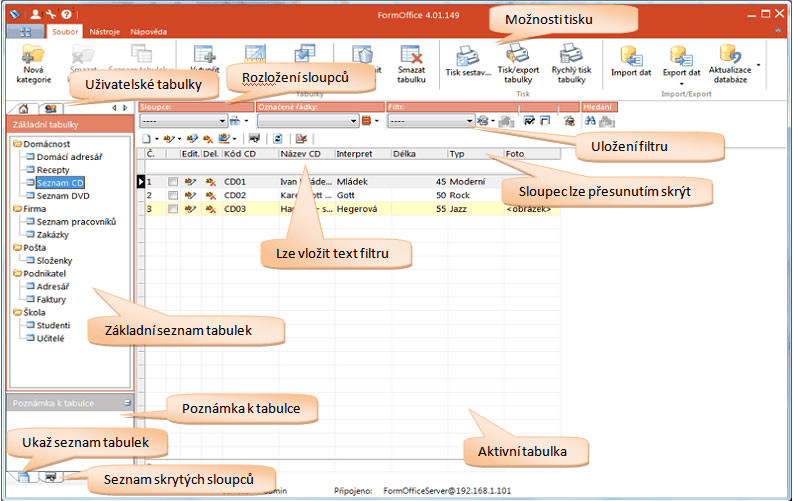Screen dimensions: 793x501
Task: Open the Označené řádky combo box
Action: (308, 121)
